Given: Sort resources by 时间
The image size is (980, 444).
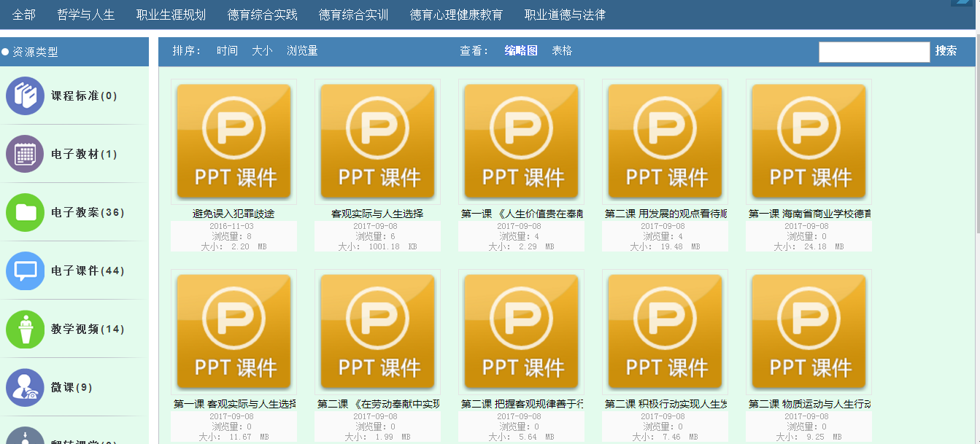Looking at the screenshot, I should [x=227, y=51].
